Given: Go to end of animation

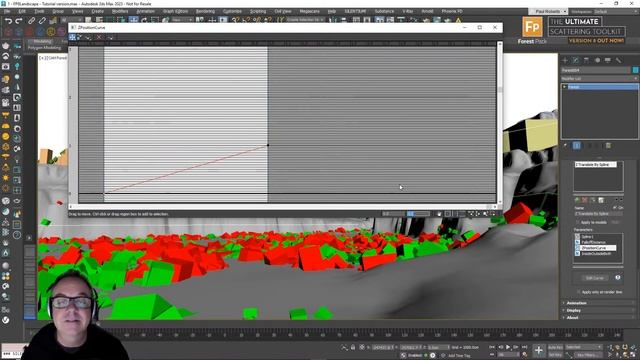Looking at the screenshot, I should [524, 347].
